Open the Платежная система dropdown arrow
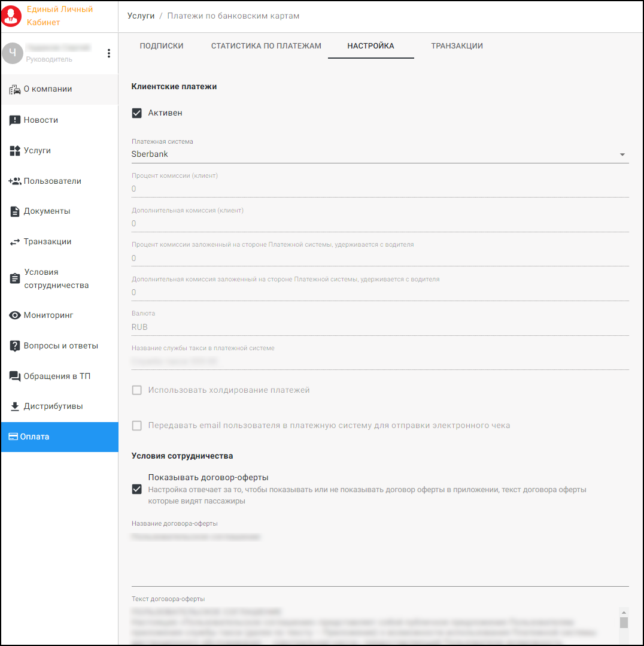The height and width of the screenshot is (646, 644). (622, 154)
